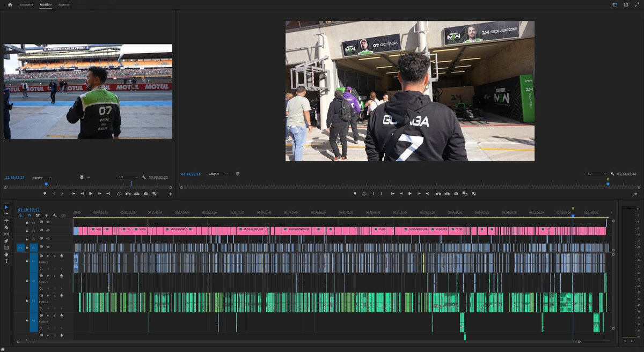Open Source monitor wrench settings
The width and height of the screenshot is (644, 352).
pyautogui.click(x=144, y=178)
